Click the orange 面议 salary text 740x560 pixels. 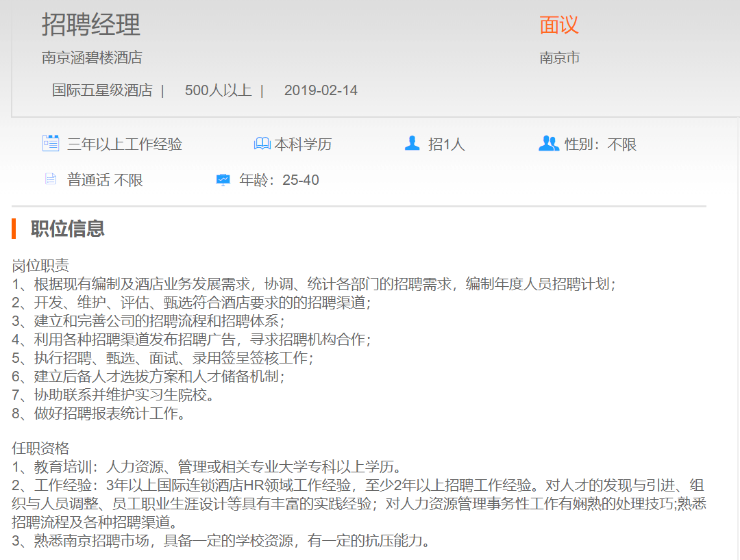[559, 25]
